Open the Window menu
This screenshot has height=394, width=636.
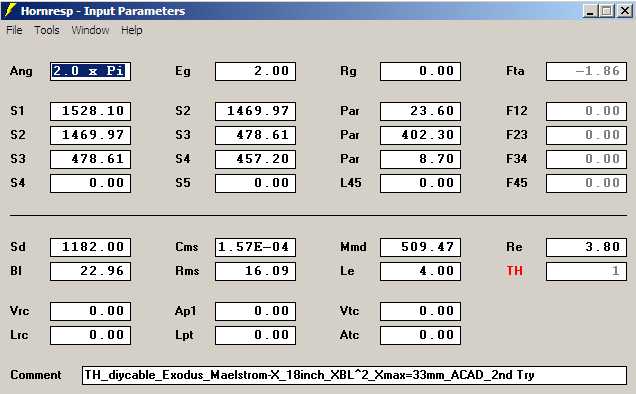[90, 30]
